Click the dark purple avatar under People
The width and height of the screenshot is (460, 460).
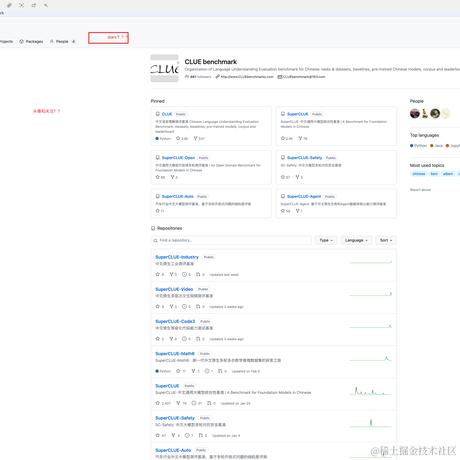coord(415,113)
